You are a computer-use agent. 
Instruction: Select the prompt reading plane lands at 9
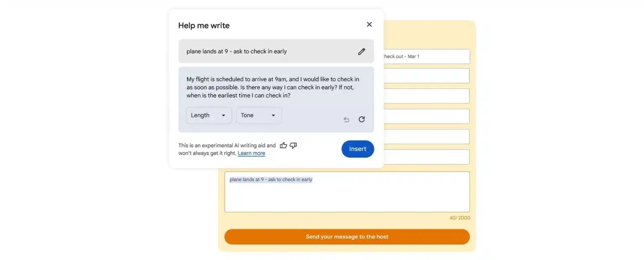click(236, 51)
